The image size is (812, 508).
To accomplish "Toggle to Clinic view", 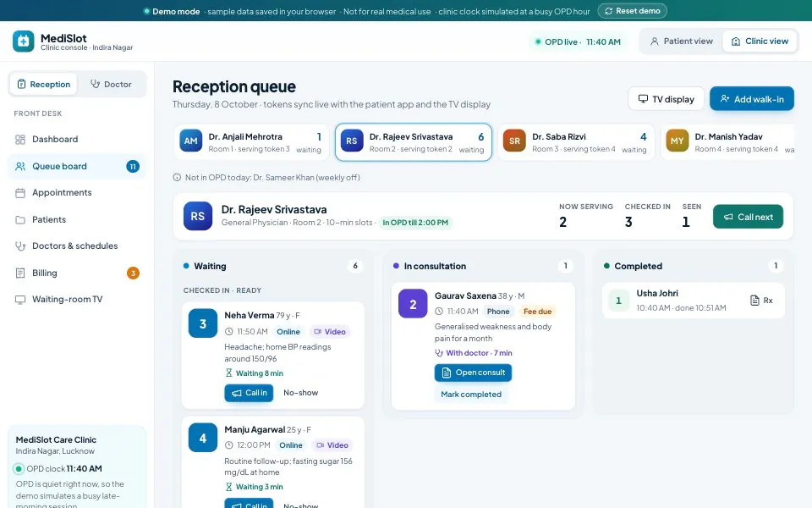I will click(x=760, y=41).
